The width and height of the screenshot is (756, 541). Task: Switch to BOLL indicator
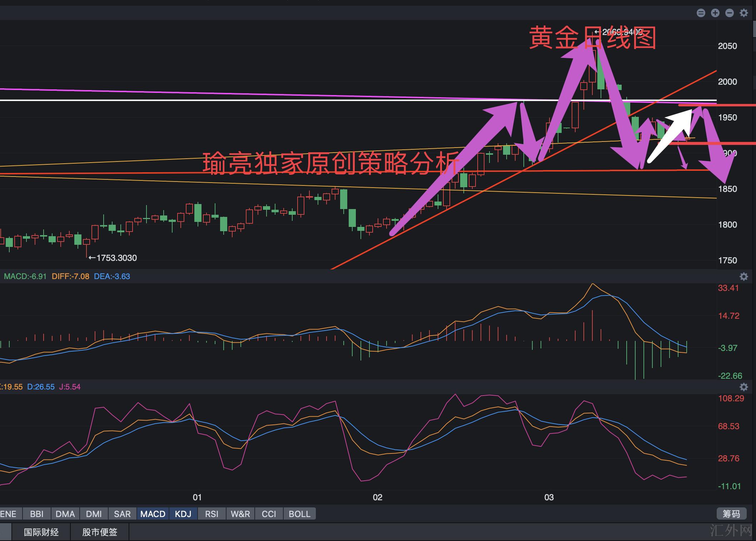coord(299,514)
